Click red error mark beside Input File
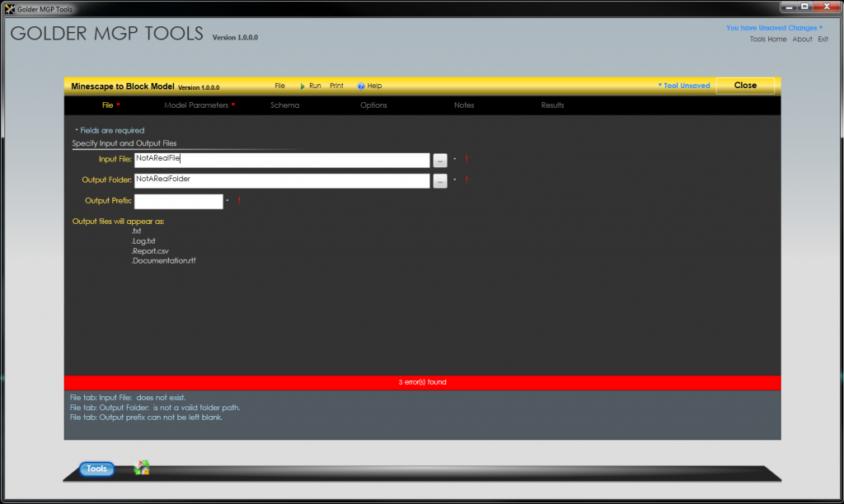The height and width of the screenshot is (504, 844). pos(467,159)
